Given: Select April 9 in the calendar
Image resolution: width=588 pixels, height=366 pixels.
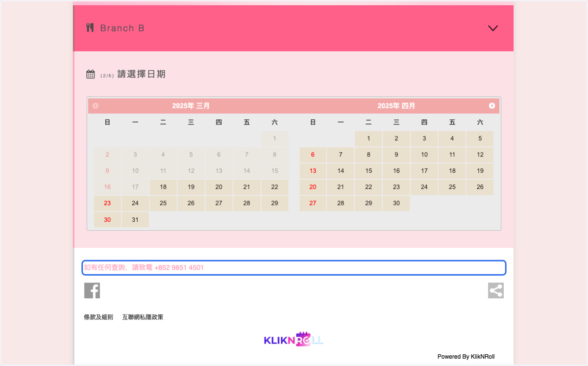Looking at the screenshot, I should point(396,155).
